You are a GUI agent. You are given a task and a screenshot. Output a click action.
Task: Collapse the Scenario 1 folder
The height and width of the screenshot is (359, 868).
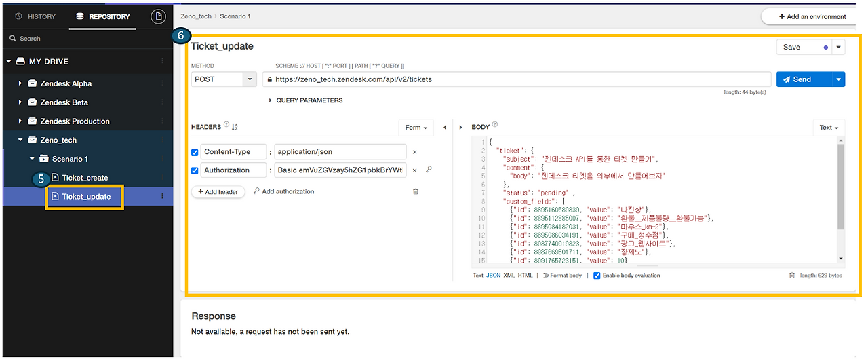pos(32,159)
